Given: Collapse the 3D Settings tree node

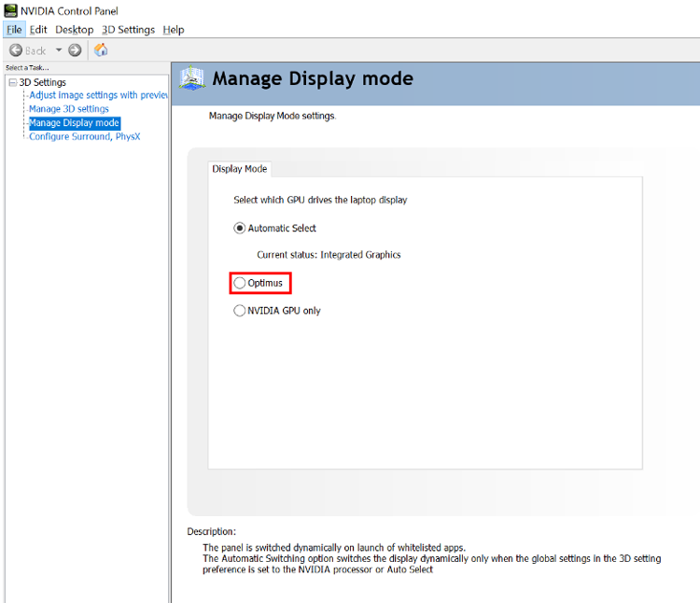Looking at the screenshot, I should coord(11,82).
